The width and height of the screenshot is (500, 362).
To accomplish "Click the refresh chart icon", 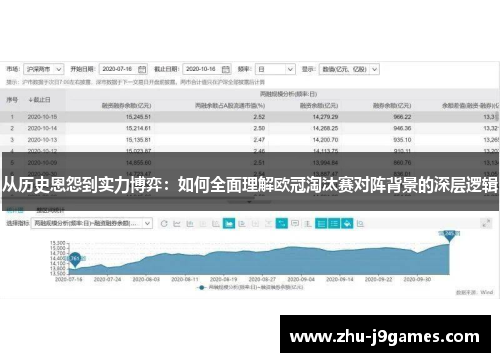I will coord(164,224).
